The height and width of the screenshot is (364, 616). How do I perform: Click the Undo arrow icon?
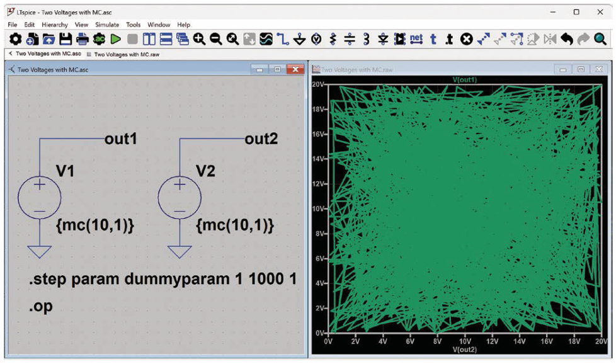coord(567,40)
